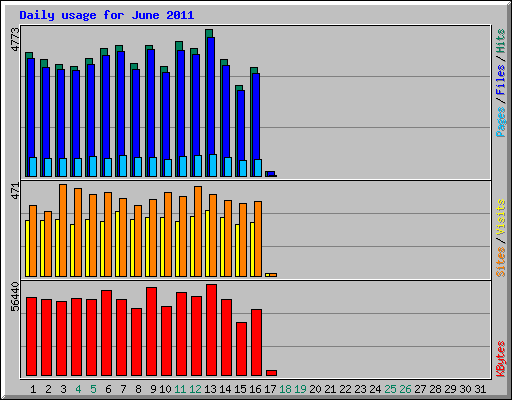Viewport: 512px width, 400px height.
Task: Click green weekend day '4' label
Action: [x=78, y=389]
